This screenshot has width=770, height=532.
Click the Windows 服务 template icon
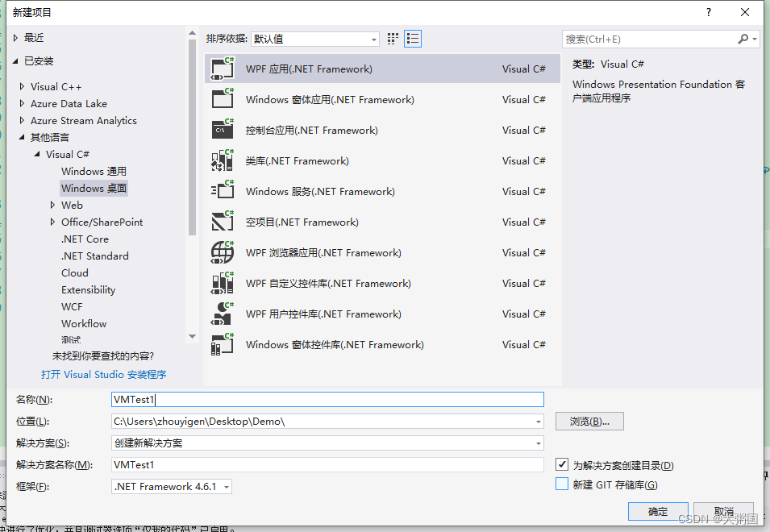pos(223,191)
